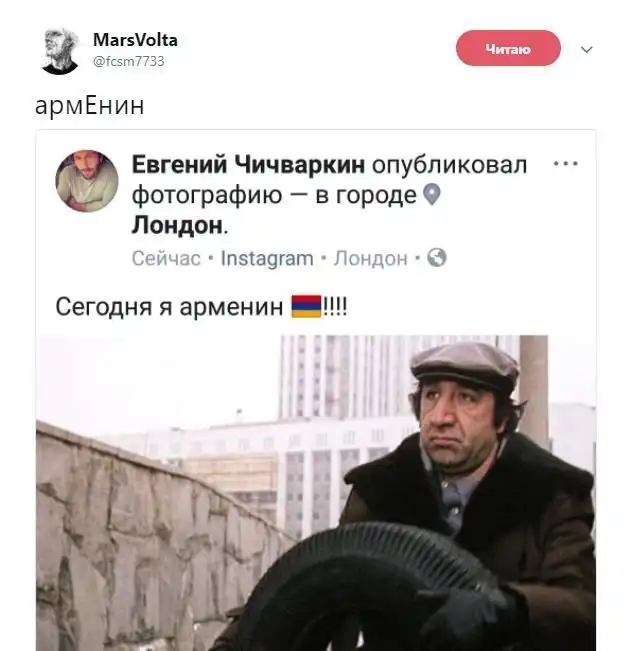The width and height of the screenshot is (631, 651).
Task: Click the Сейчас timestamp
Action: [166, 258]
